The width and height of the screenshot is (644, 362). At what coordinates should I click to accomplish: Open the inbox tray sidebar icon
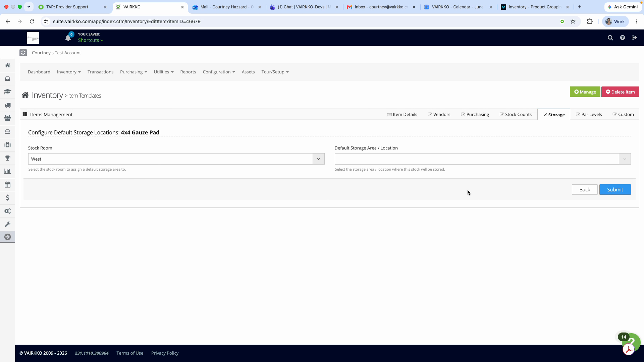click(7, 78)
